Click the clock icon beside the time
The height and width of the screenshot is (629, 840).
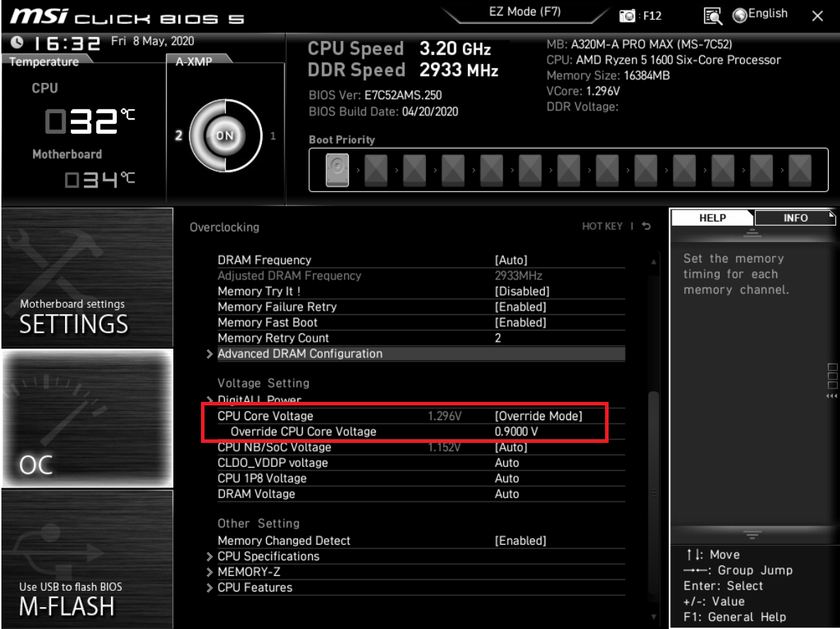[x=16, y=42]
